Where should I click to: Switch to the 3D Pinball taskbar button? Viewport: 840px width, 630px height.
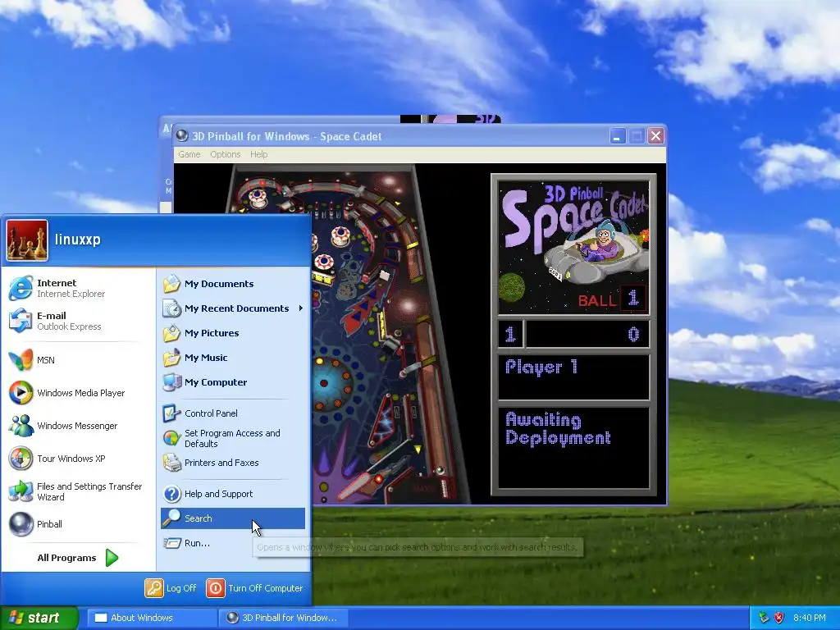pyautogui.click(x=284, y=618)
